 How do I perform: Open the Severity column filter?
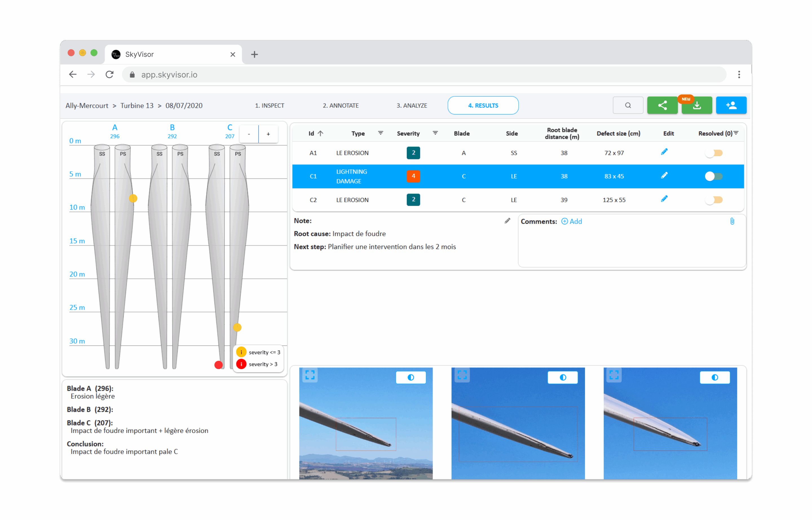pyautogui.click(x=435, y=133)
